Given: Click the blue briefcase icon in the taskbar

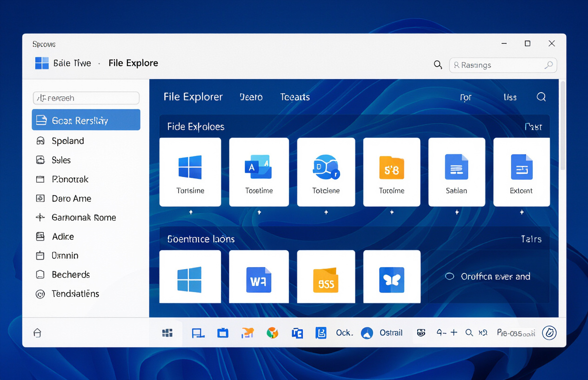Looking at the screenshot, I should click(223, 332).
